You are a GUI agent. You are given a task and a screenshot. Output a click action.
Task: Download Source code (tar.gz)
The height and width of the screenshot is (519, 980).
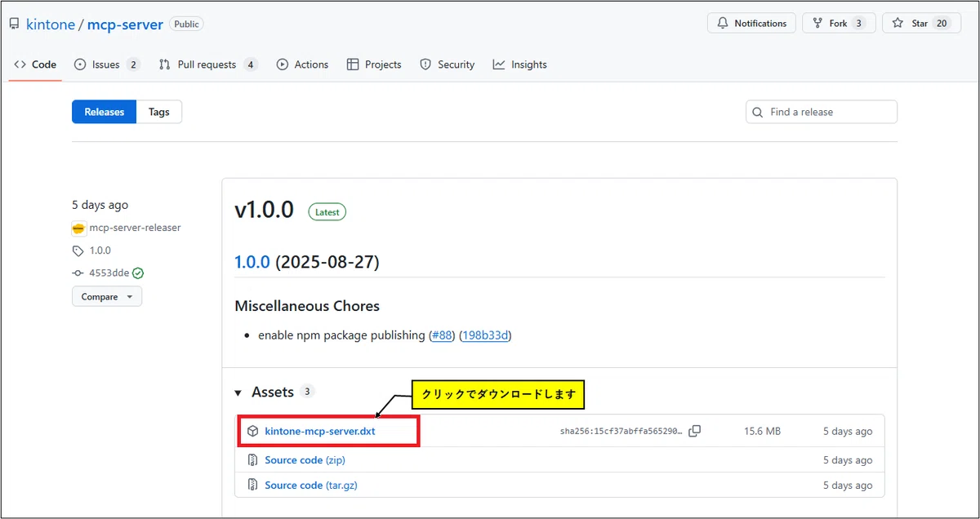311,486
